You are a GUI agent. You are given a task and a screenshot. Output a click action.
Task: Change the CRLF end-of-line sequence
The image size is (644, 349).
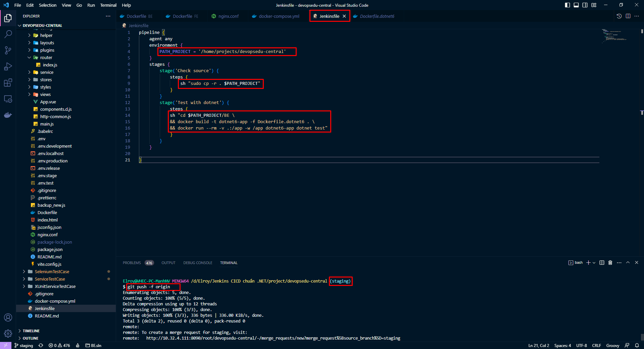pyautogui.click(x=596, y=345)
